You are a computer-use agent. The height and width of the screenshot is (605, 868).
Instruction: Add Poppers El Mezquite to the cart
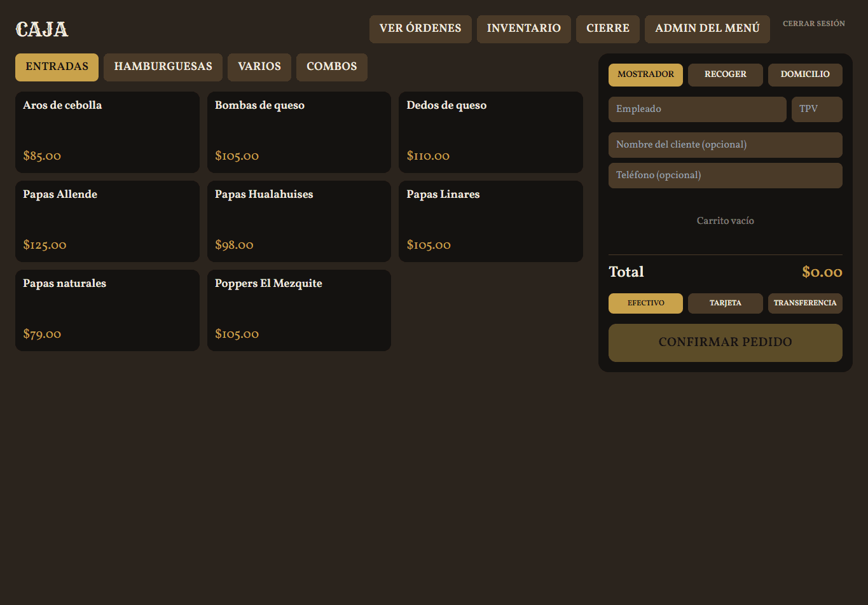[x=299, y=310]
